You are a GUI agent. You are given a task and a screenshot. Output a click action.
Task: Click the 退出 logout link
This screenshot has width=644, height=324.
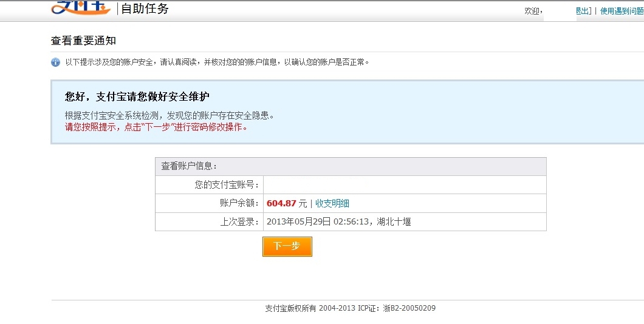(x=583, y=11)
